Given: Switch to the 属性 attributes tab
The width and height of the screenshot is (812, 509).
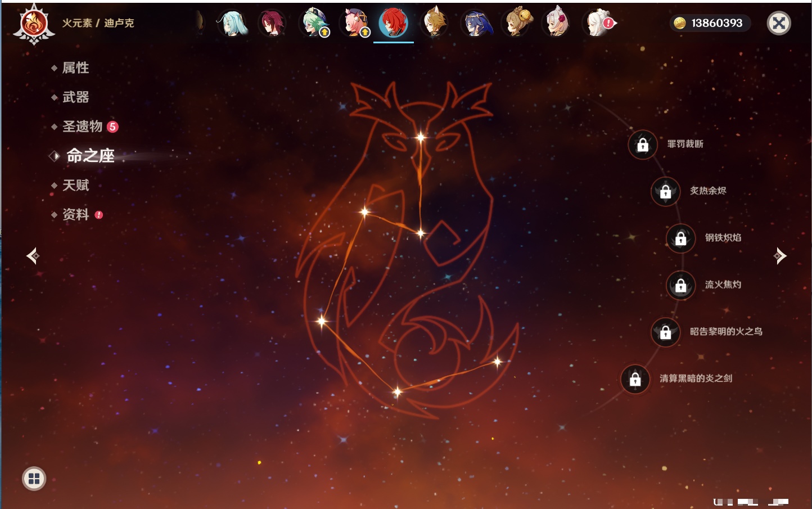Looking at the screenshot, I should pos(75,68).
